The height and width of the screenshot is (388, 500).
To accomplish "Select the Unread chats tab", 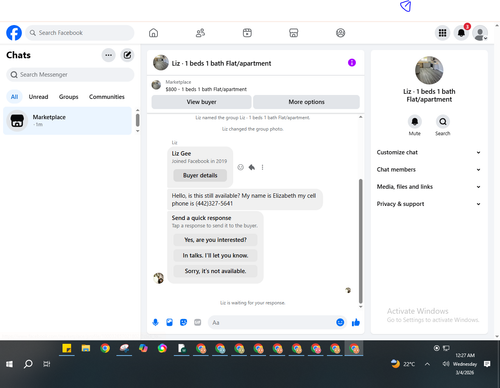I will [38, 97].
